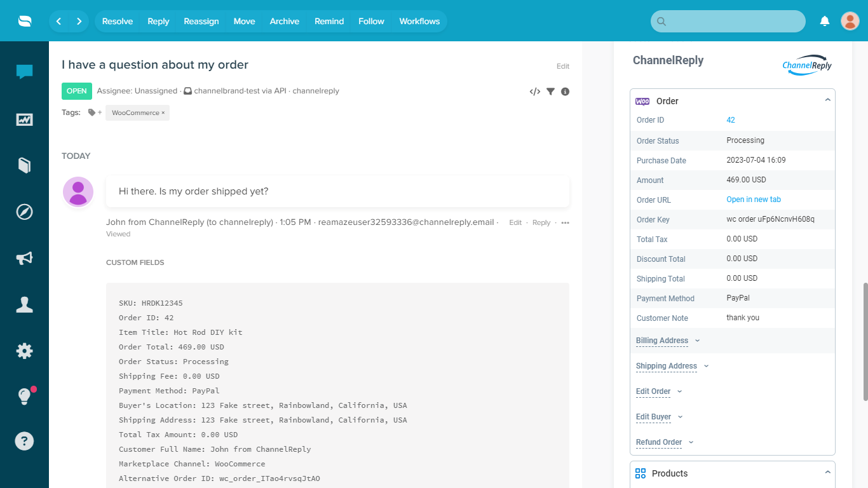This screenshot has height=488, width=868.
Task: Click Open in new tab link
Action: pyautogui.click(x=754, y=200)
